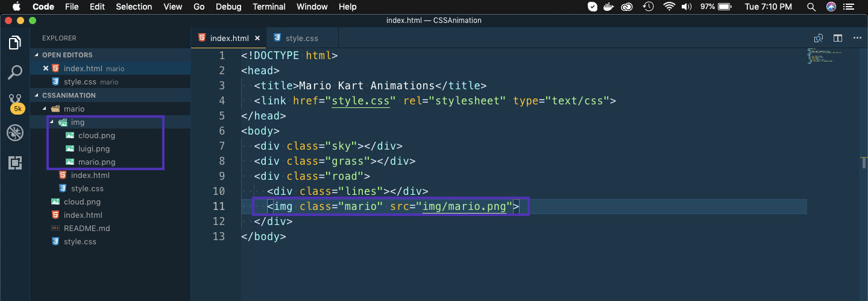868x301 pixels.
Task: Select the index.html editor tab
Action: click(x=229, y=38)
